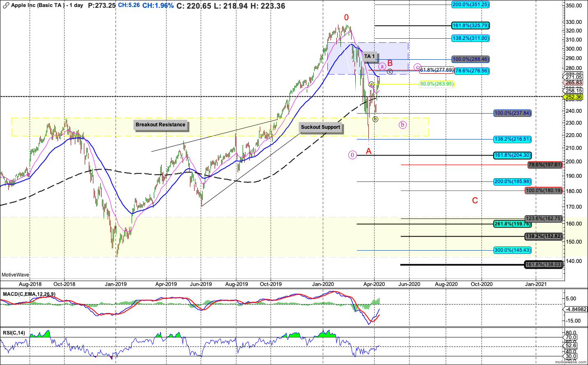Image resolution: width=588 pixels, height=365 pixels.
Task: Select the yellow circled 'b' wave marker
Action: 375,119
